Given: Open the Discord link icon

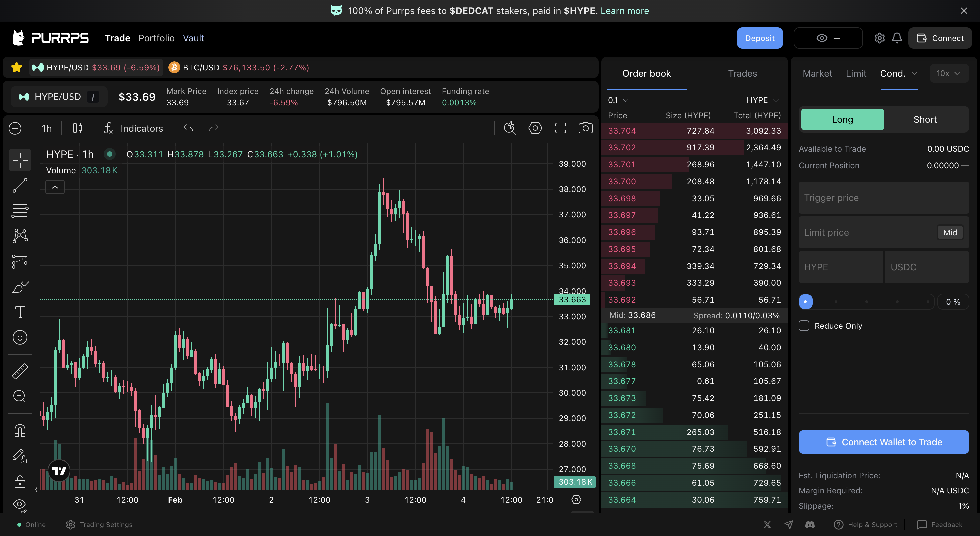Looking at the screenshot, I should click(810, 525).
